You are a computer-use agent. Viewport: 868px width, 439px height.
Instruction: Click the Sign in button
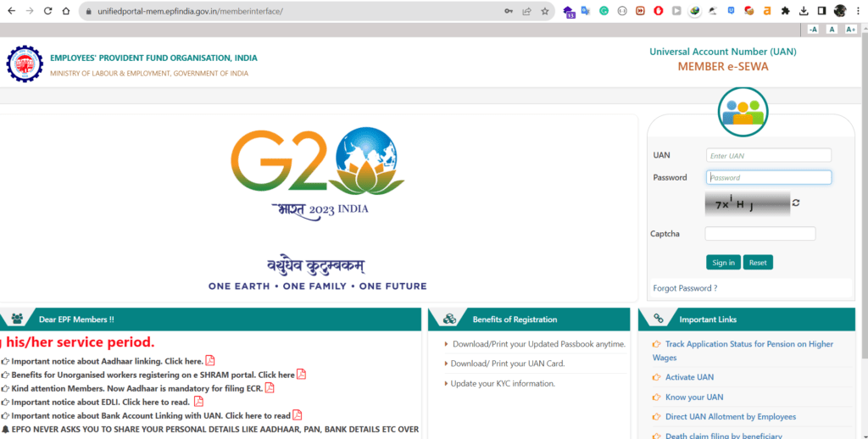tap(724, 263)
